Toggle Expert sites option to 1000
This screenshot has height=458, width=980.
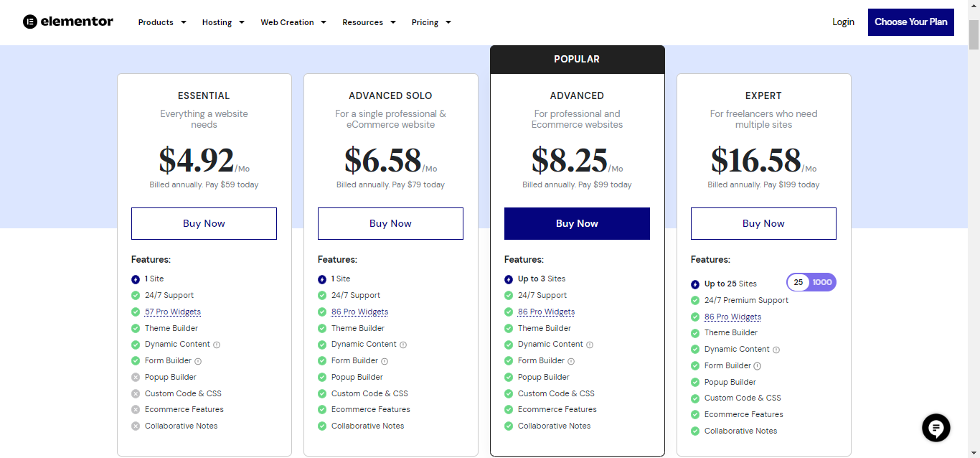tap(823, 282)
